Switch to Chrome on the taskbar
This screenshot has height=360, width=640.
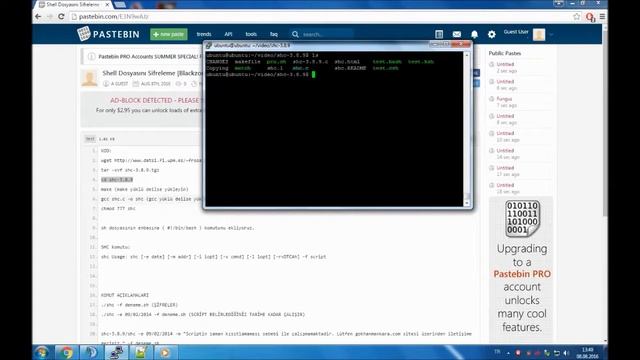(x=66, y=352)
